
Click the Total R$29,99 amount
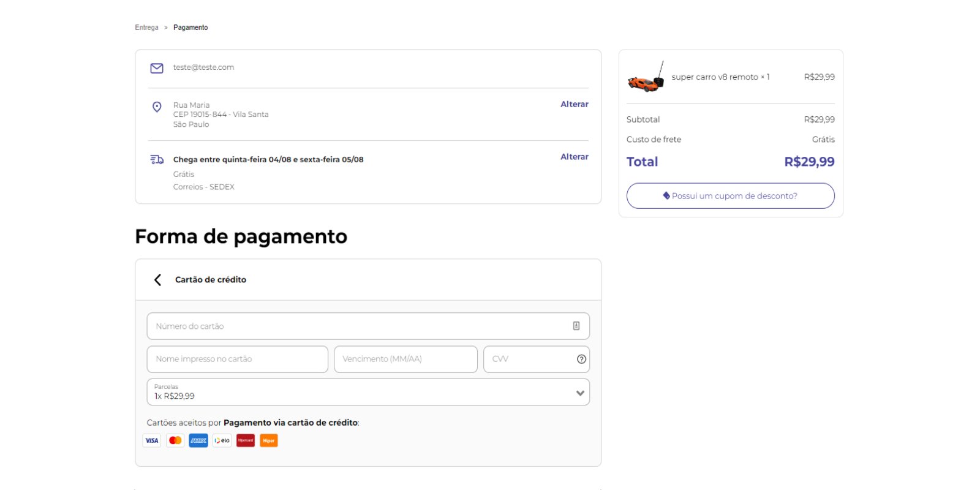click(x=809, y=162)
